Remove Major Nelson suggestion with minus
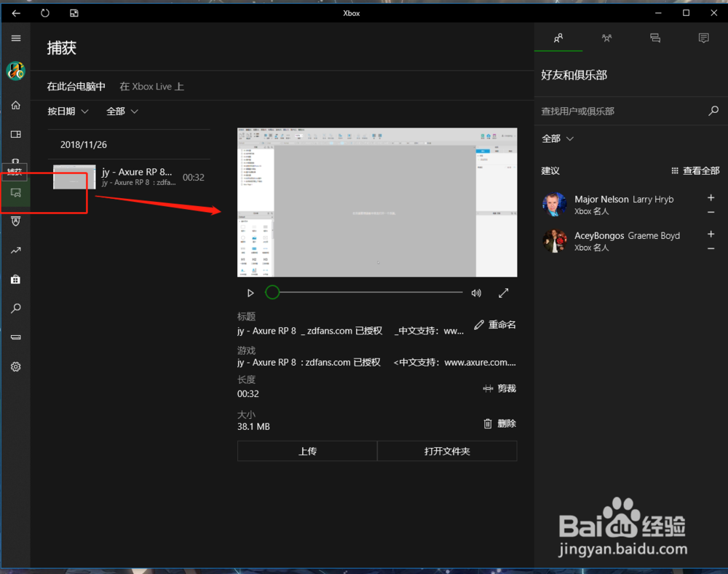Screen dimensions: 728x574 pos(711,212)
